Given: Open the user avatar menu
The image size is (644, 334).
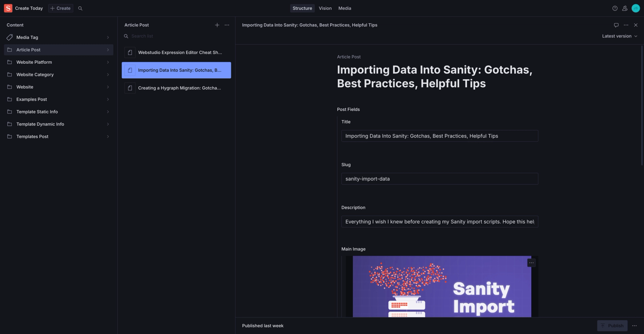Looking at the screenshot, I should [x=636, y=8].
